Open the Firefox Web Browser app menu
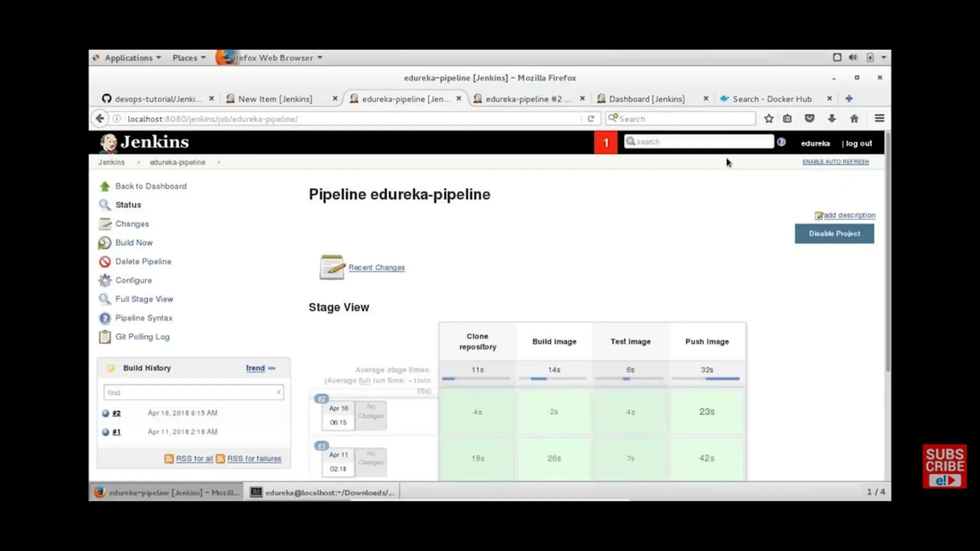980x551 pixels. point(269,58)
